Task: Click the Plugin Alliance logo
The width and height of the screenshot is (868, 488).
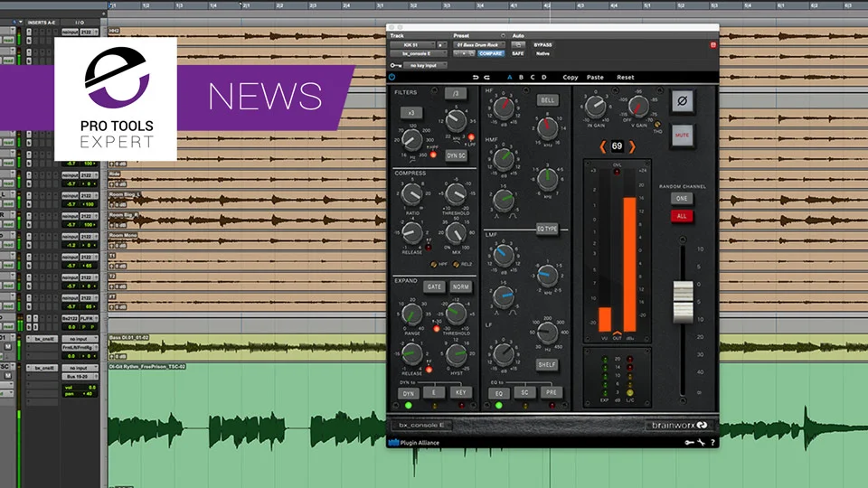Action: [x=414, y=443]
